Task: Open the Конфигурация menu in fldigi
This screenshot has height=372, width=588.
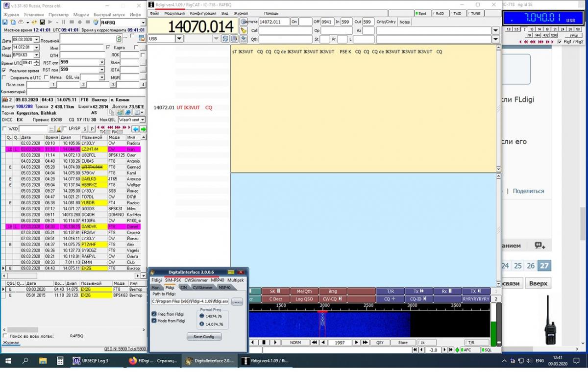Action: [x=203, y=14]
